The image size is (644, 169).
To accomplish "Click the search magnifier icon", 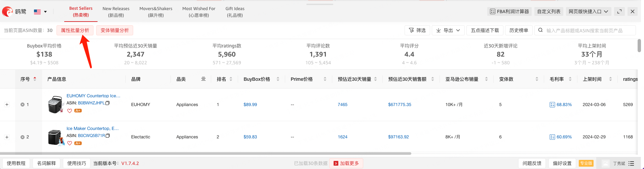I will point(540,30).
